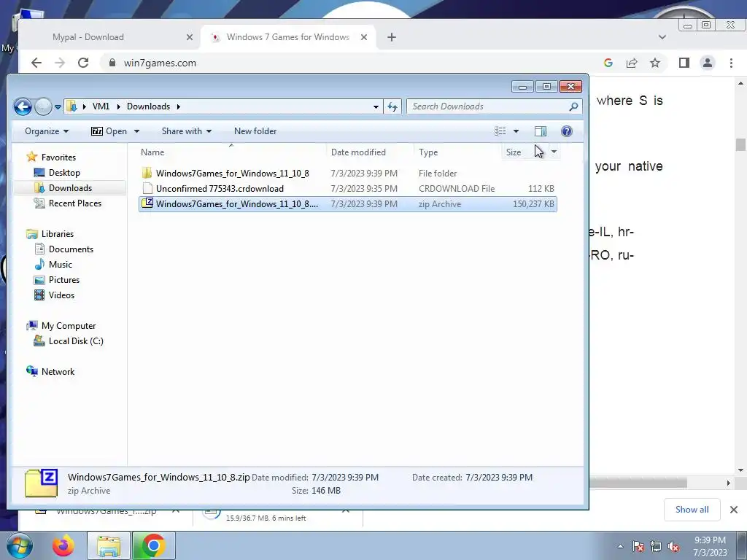Show hidden tray icons arrow
The width and height of the screenshot is (747, 560).
[x=620, y=546]
